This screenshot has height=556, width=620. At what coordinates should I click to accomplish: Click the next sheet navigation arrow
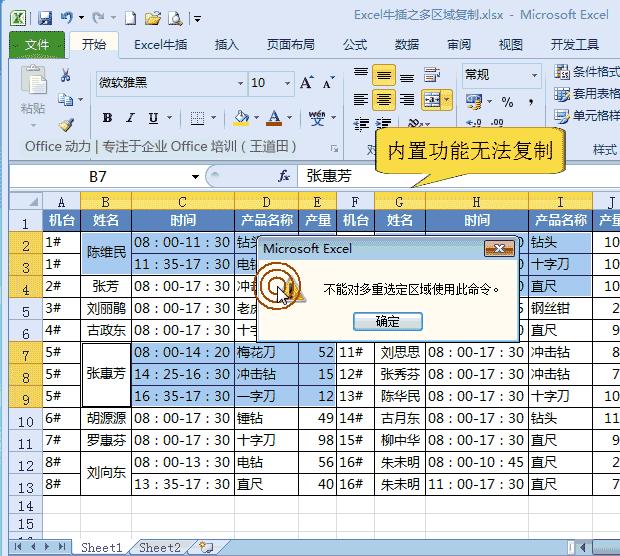pos(47,547)
